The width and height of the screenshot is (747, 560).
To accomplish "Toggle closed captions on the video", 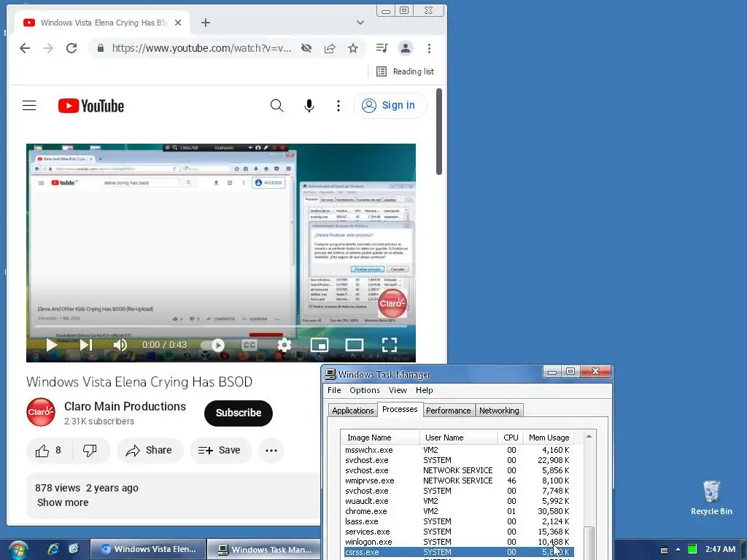I will click(x=249, y=345).
